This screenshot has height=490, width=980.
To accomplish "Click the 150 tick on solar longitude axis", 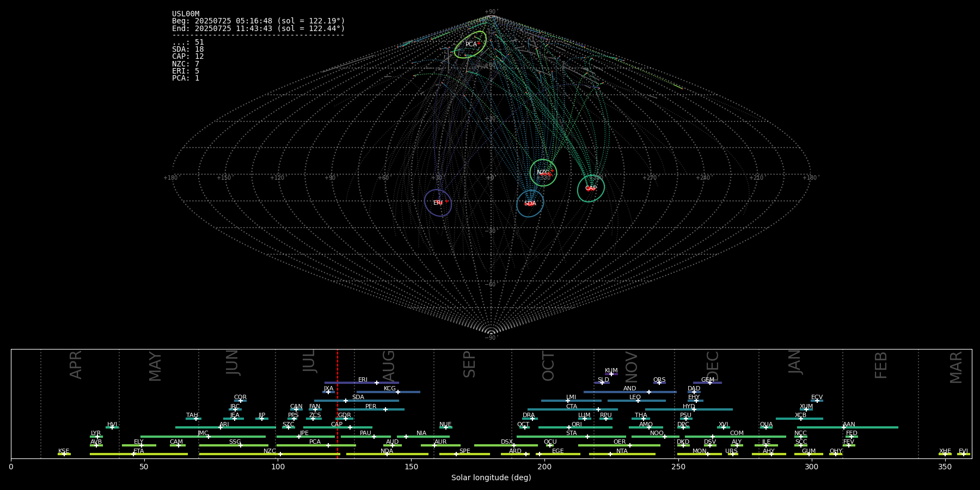I will 411,467.
